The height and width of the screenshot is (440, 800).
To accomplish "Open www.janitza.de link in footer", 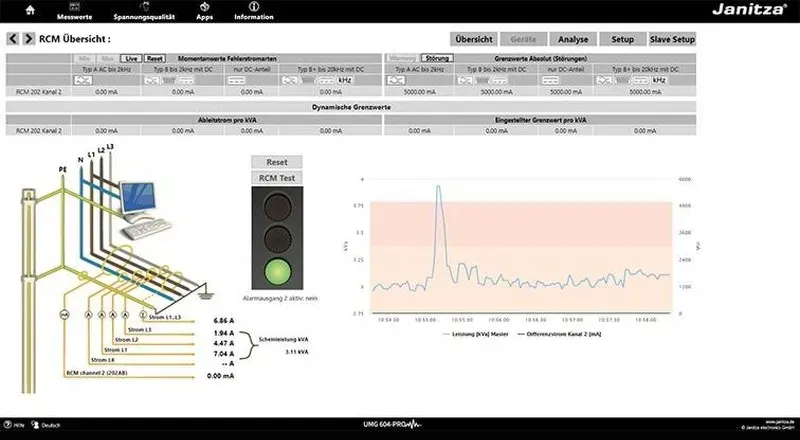I will [x=780, y=422].
